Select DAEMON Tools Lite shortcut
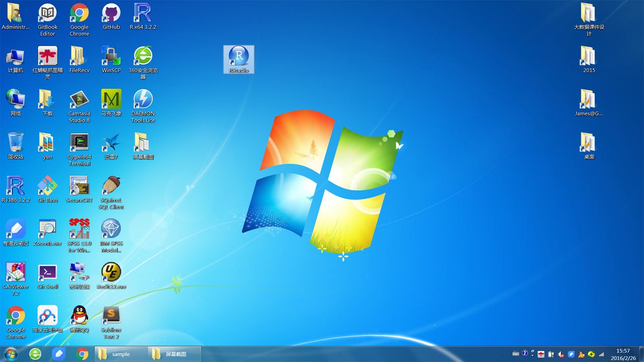 click(x=143, y=107)
